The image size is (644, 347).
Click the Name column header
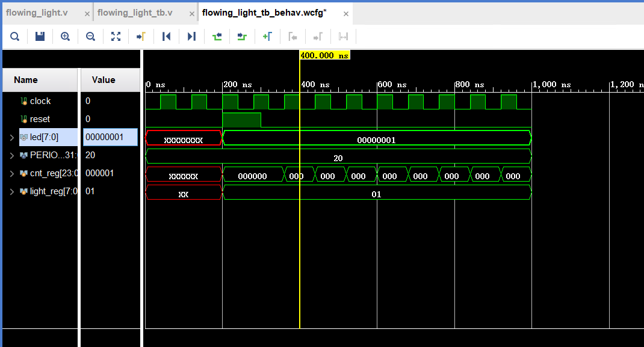40,80
